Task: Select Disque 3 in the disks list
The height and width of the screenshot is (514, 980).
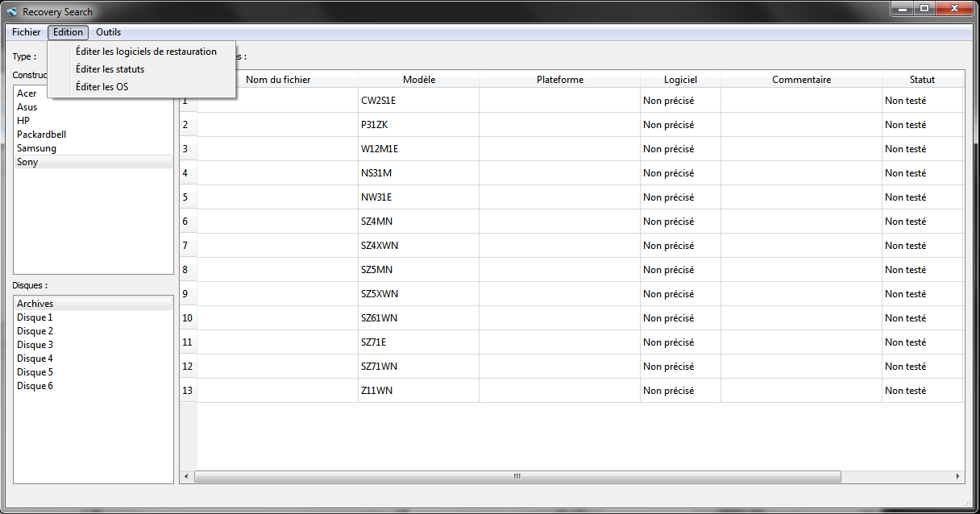Action: point(35,345)
